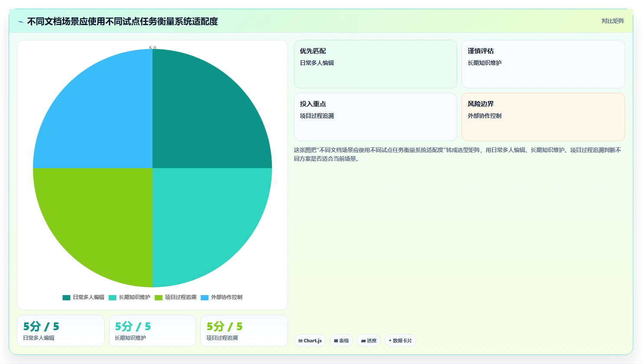The height and width of the screenshot is (364, 642).
Task: Click the icon inside 数据卡片 tag
Action: [390, 341]
